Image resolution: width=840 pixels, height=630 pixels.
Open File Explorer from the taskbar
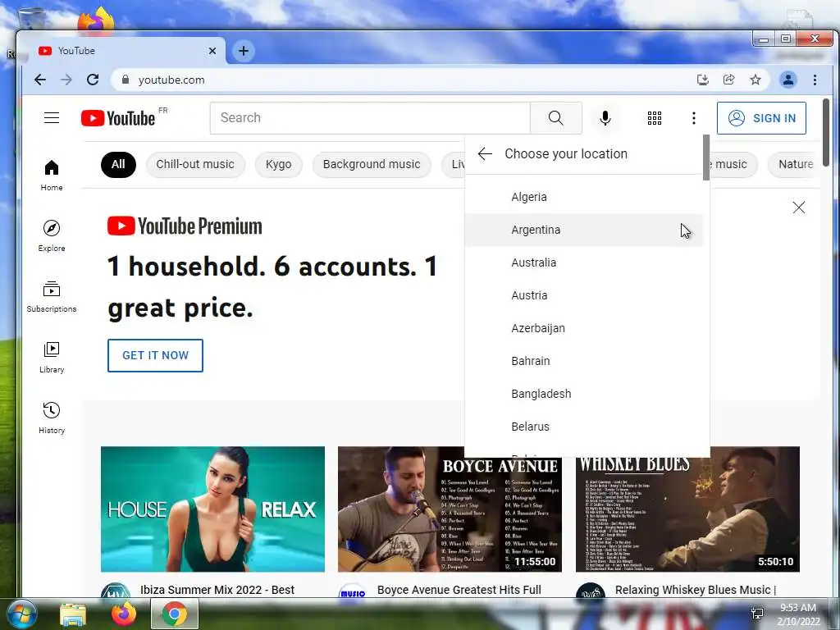[x=73, y=614]
